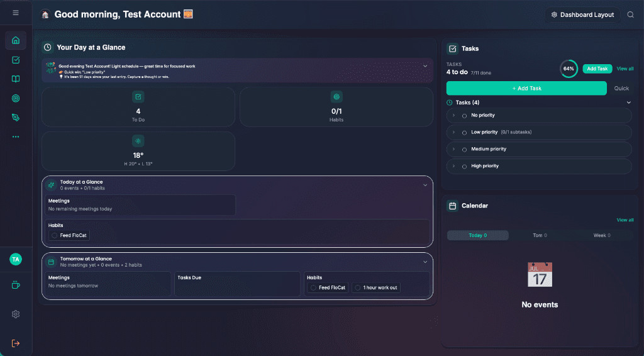Mark No priority task complete
644x356 pixels.
pos(465,116)
